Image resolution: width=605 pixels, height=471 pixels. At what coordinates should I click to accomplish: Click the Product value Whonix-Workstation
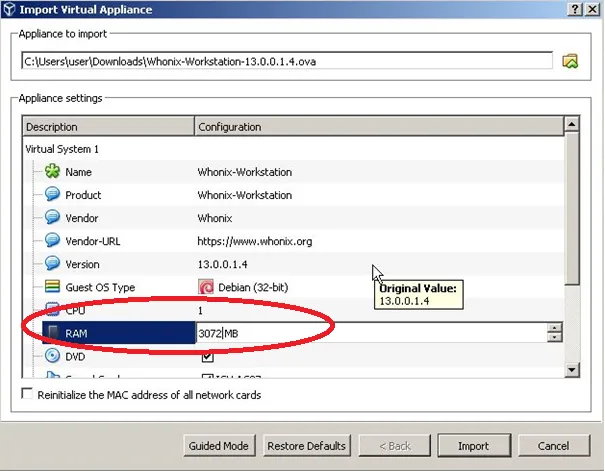245,195
